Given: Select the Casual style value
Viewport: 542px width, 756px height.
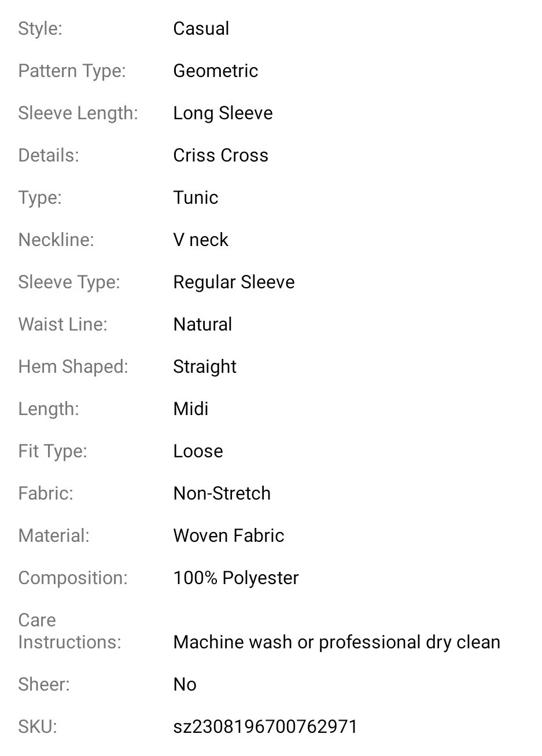Looking at the screenshot, I should point(201,28).
